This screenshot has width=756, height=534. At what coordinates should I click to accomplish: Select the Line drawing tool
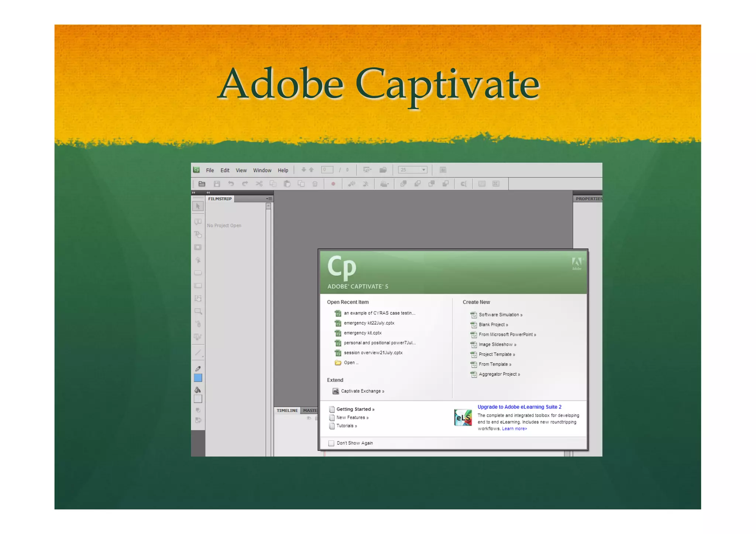tap(198, 352)
